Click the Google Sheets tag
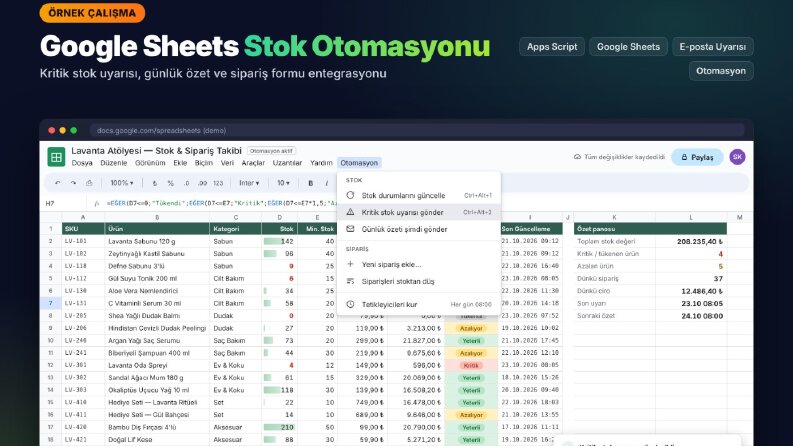Screen dimensions: 793x446 628,47
